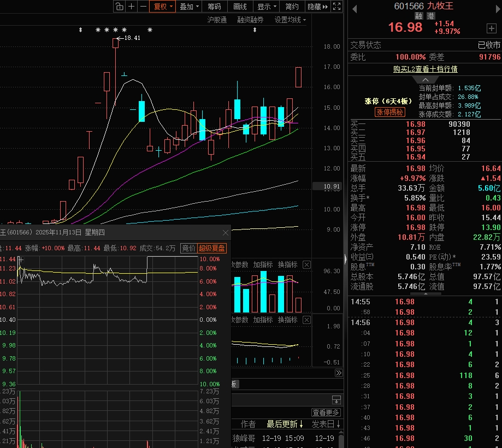Go to previous stock with left arrow
Screen dimensions: 502x448
pyautogui.click(x=355, y=9)
